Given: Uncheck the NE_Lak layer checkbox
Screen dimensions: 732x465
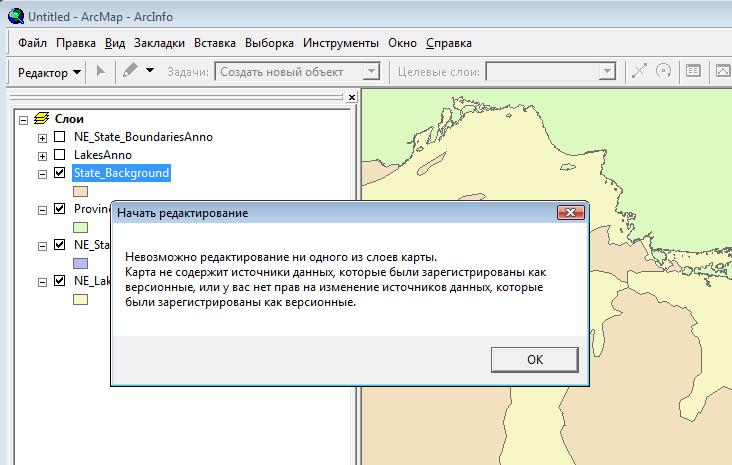Looking at the screenshot, I should (59, 281).
